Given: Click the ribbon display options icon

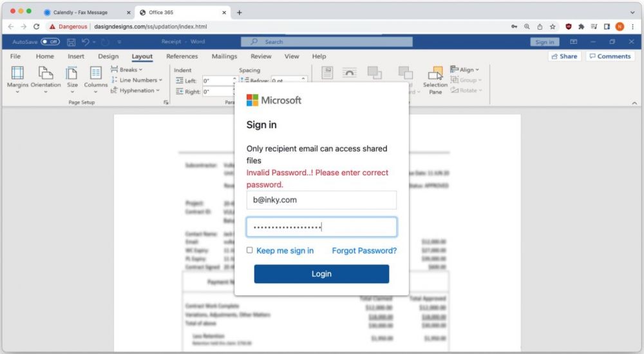Looking at the screenshot, I should tap(574, 42).
